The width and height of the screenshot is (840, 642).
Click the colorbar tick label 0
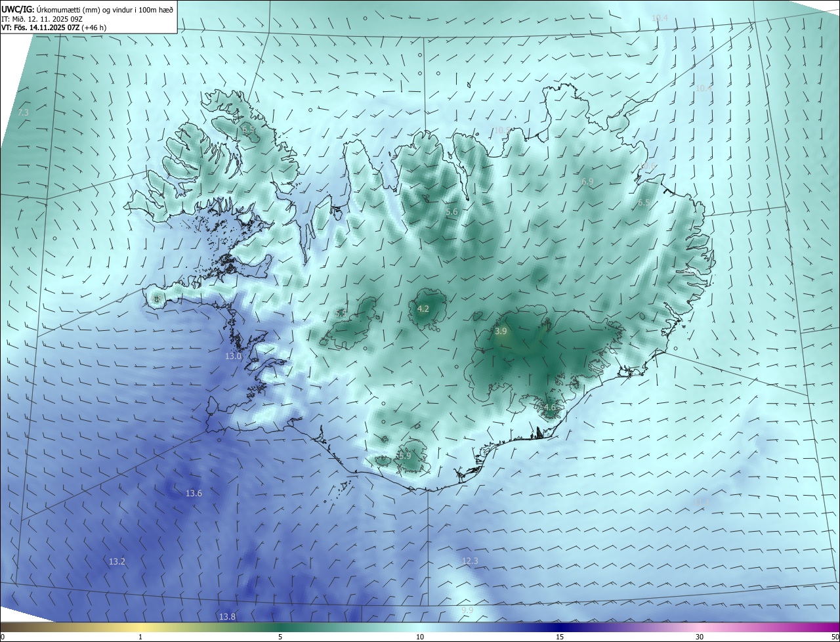tap(2, 637)
